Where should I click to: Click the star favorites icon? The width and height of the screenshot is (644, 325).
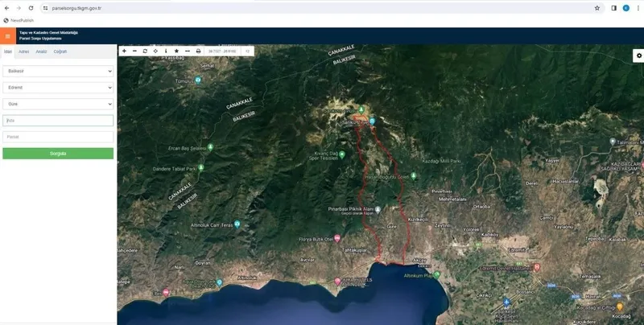pos(176,51)
